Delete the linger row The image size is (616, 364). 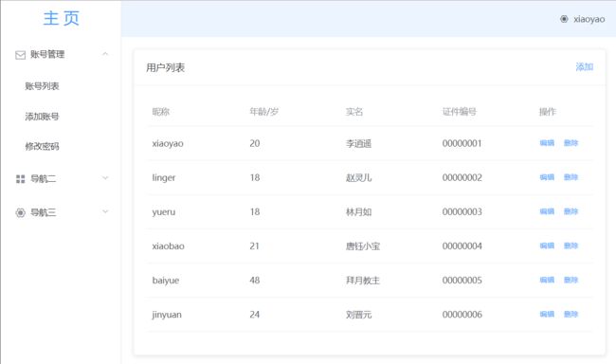[x=571, y=177]
